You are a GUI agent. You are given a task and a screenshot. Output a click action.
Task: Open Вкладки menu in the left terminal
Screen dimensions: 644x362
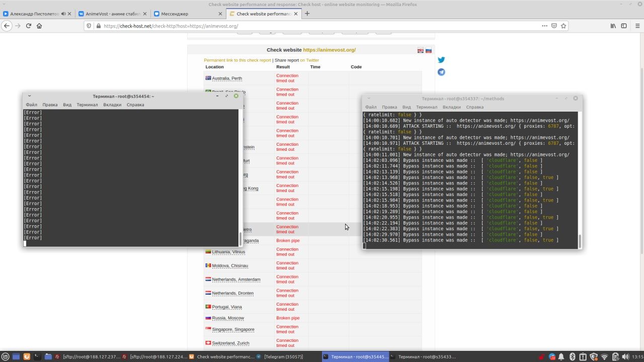point(112,105)
